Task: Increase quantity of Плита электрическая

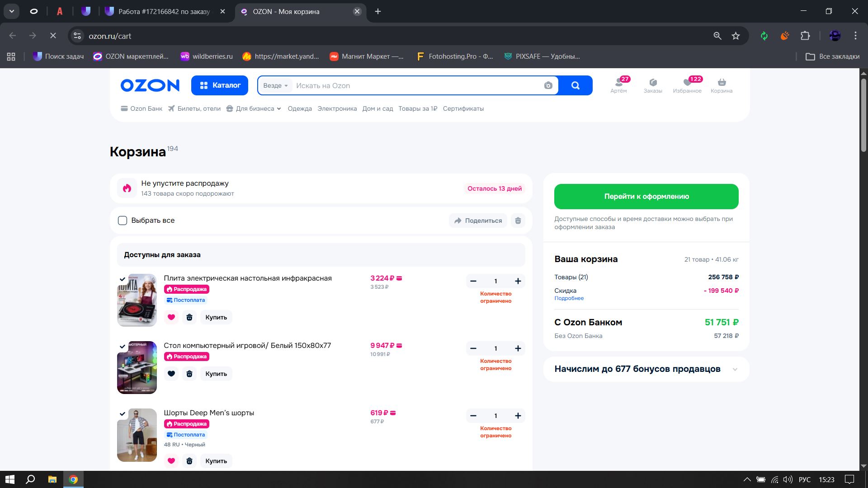Action: (x=518, y=281)
